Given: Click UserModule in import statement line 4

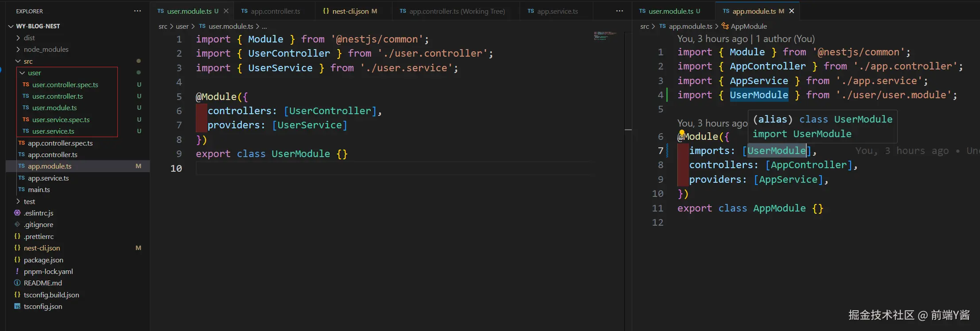Looking at the screenshot, I should [x=759, y=95].
